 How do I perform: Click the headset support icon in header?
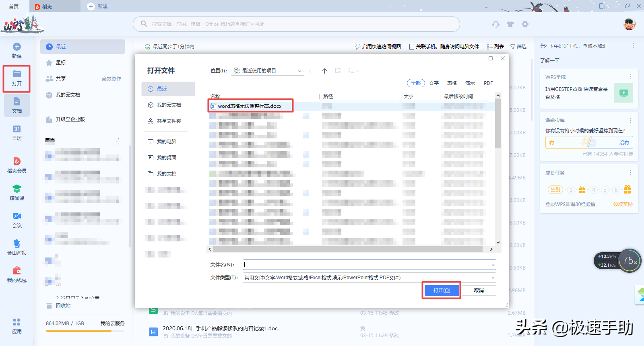[x=496, y=24]
